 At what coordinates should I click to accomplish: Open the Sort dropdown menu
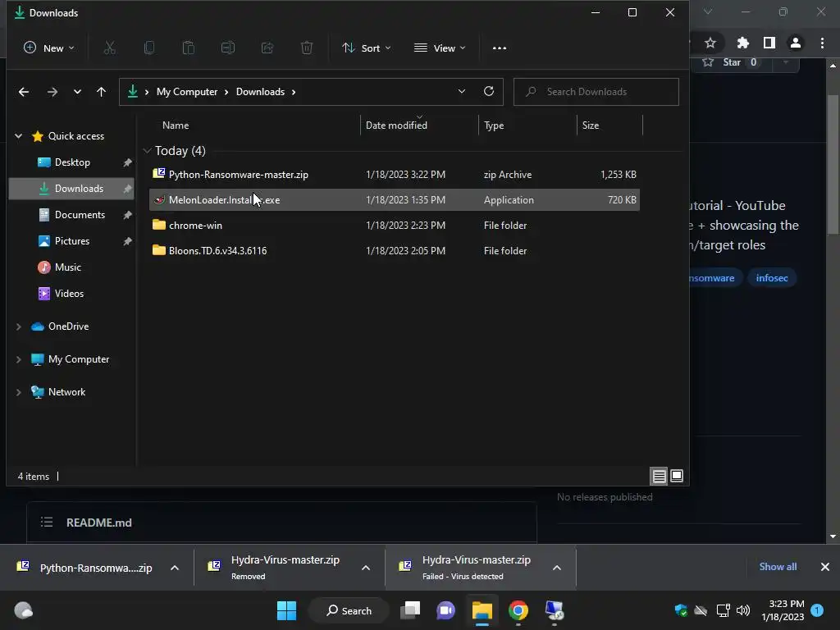pos(367,48)
